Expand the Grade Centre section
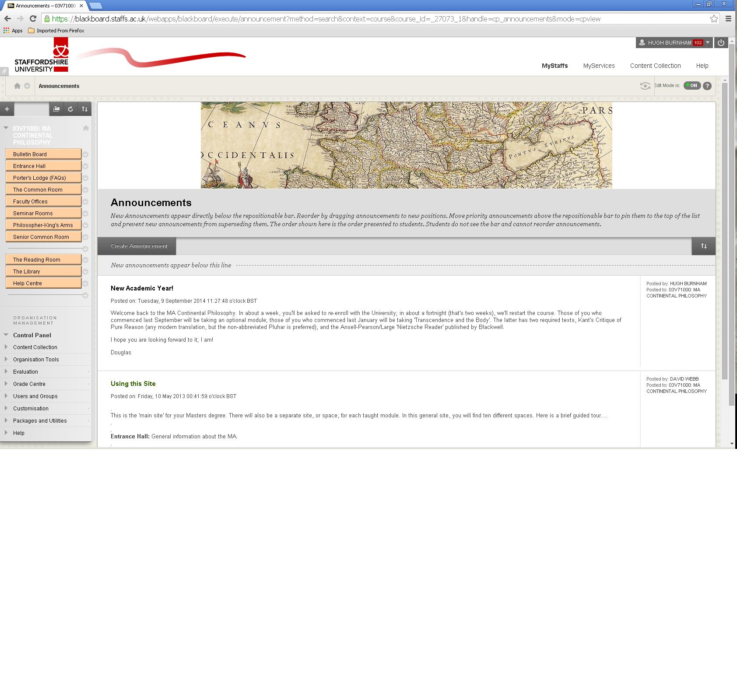 pos(6,384)
